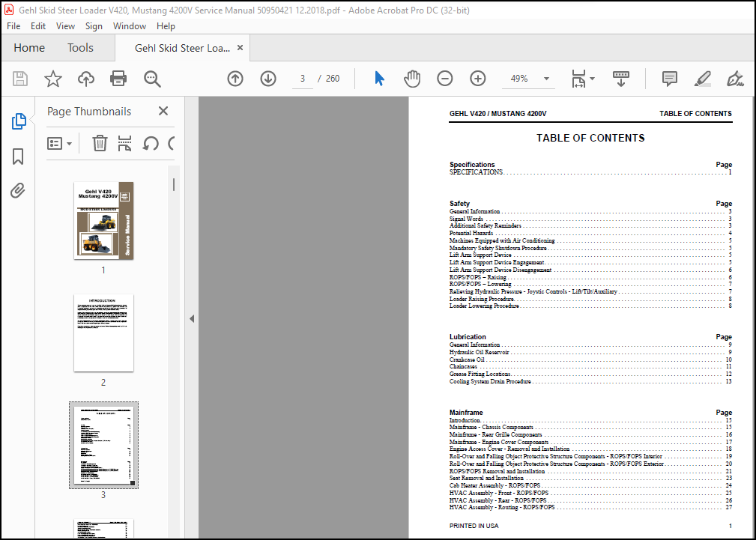Open the Page Thumbnails sidebar icon
This screenshot has height=540, width=756.
point(18,121)
